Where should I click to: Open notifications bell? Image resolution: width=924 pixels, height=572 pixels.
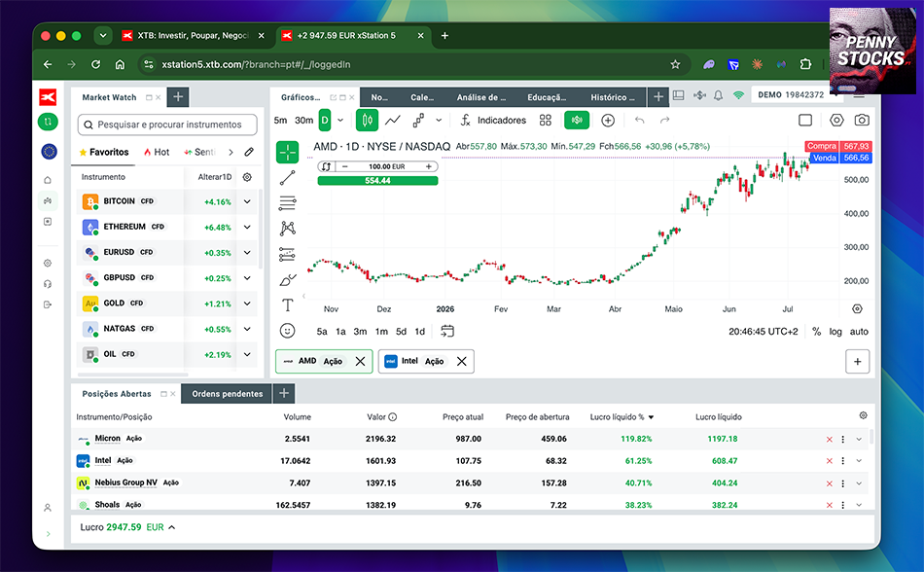[719, 95]
